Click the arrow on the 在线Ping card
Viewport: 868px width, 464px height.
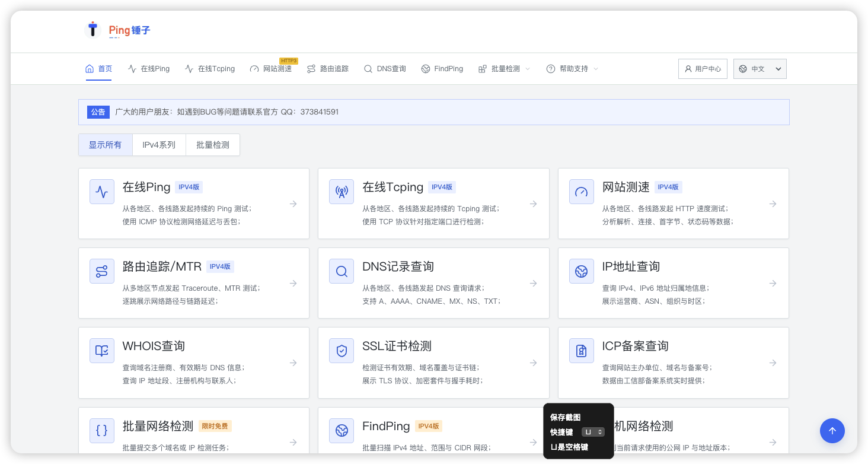(x=293, y=204)
